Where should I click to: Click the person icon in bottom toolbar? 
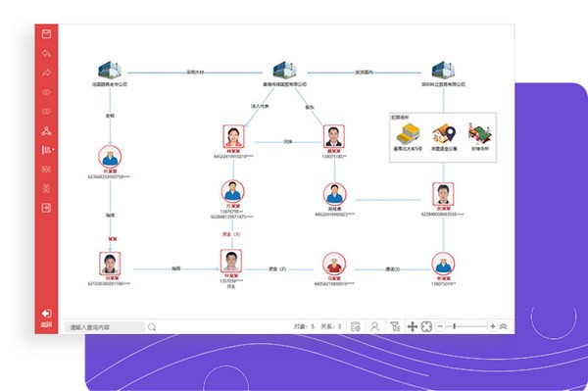point(374,326)
